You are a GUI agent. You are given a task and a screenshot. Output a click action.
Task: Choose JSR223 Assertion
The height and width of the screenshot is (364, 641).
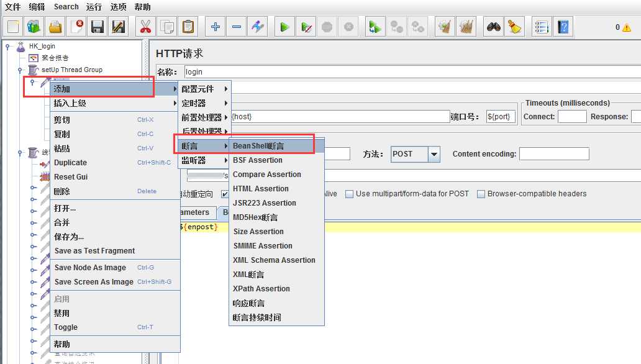point(277,203)
